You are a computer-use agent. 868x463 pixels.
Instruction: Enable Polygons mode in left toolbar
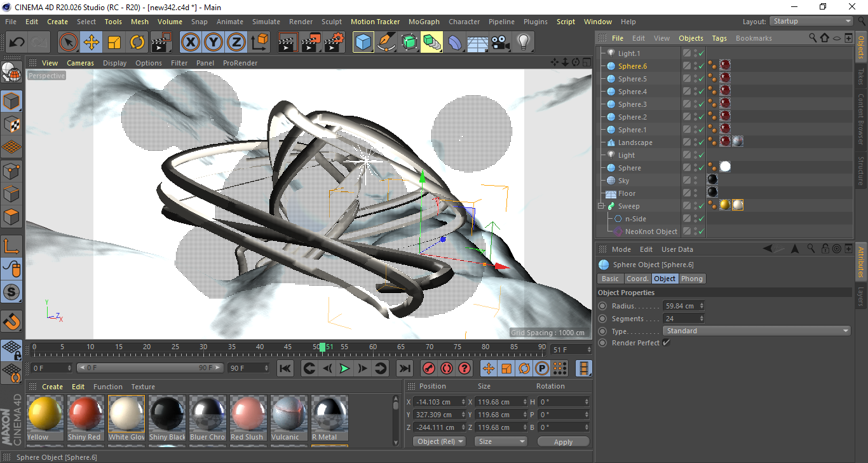coord(12,217)
